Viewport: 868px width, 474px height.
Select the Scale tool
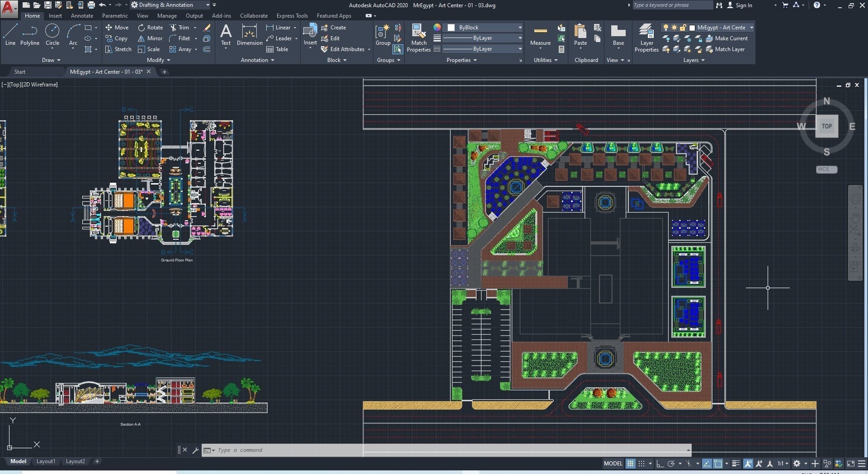tap(149, 49)
